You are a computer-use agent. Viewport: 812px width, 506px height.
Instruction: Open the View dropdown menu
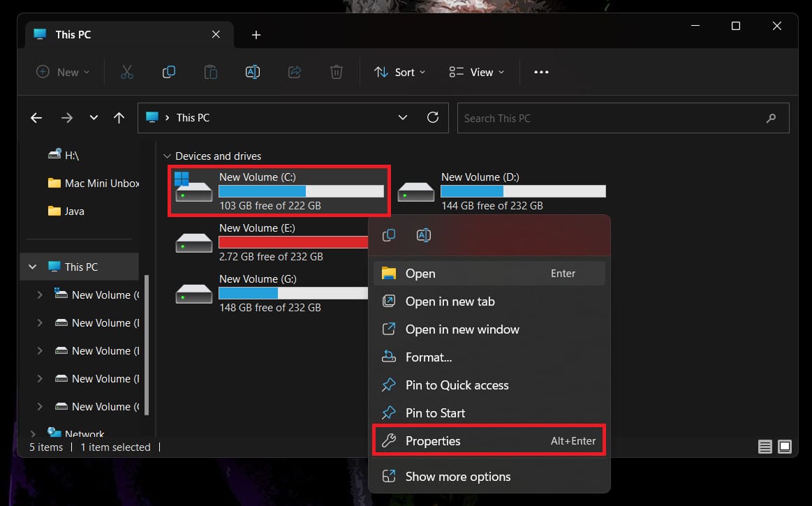pyautogui.click(x=477, y=73)
